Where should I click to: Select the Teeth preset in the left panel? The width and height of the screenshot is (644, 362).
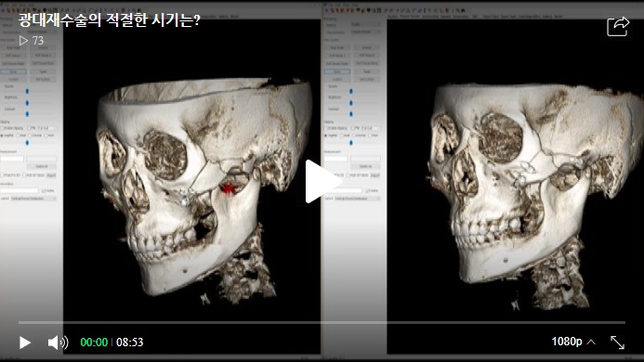(x=43, y=71)
